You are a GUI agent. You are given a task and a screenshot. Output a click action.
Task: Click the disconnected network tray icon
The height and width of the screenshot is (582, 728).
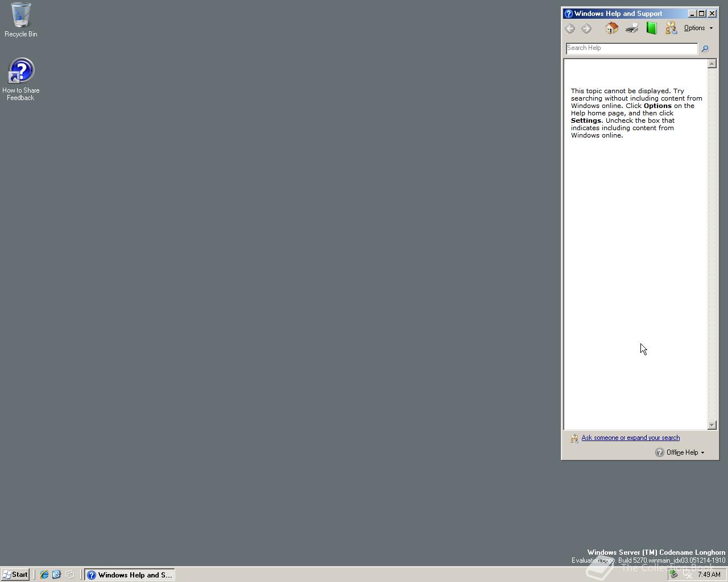688,575
